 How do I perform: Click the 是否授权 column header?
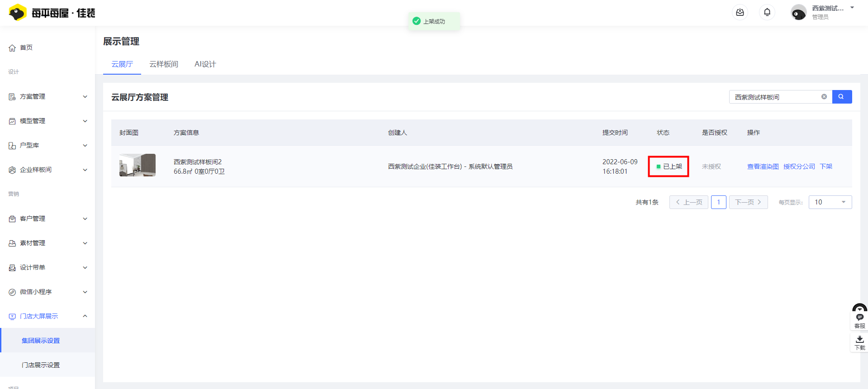715,133
